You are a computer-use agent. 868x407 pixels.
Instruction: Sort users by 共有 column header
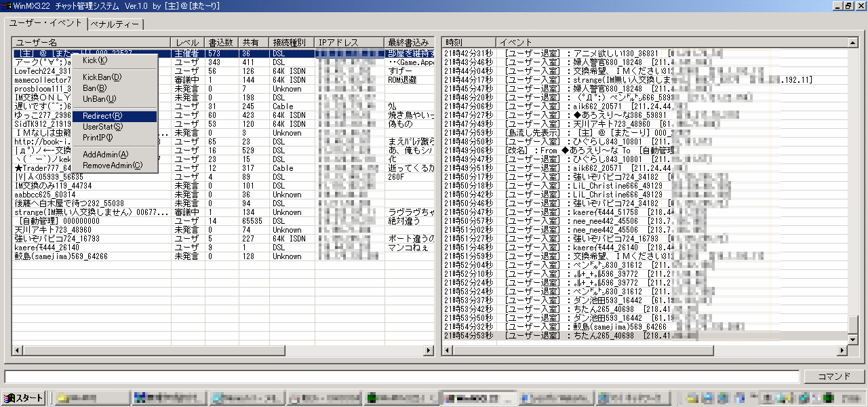click(x=252, y=43)
